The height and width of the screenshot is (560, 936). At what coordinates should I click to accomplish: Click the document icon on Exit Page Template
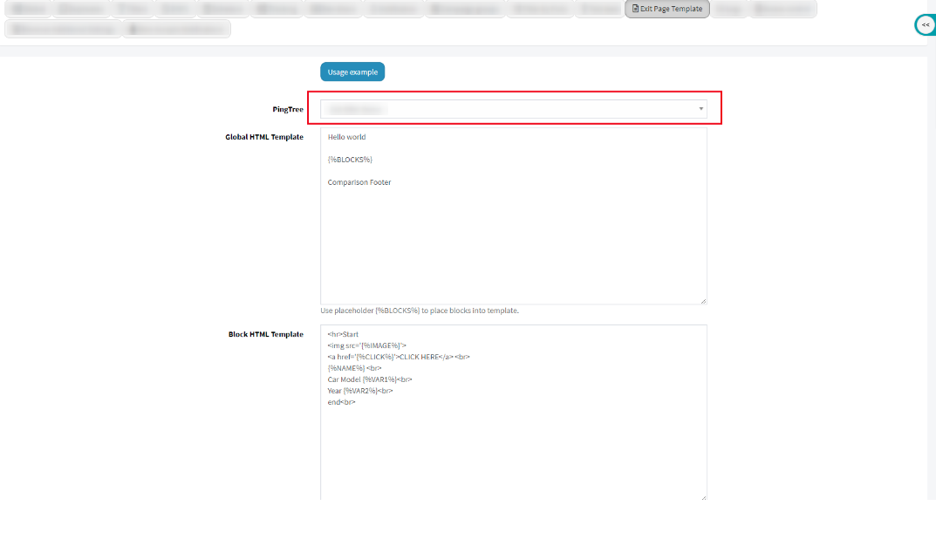coord(635,9)
